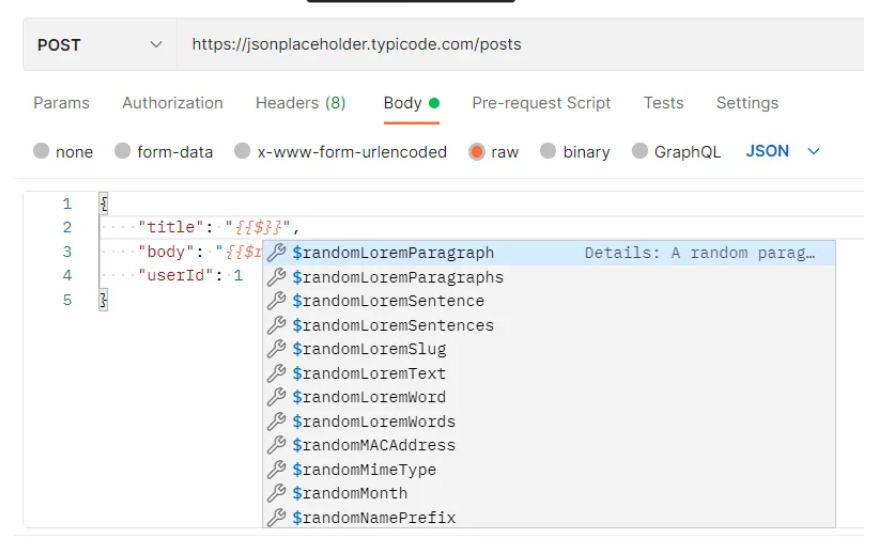Choose GraphQL body type
This screenshot has height=546, width=875.
coord(640,151)
